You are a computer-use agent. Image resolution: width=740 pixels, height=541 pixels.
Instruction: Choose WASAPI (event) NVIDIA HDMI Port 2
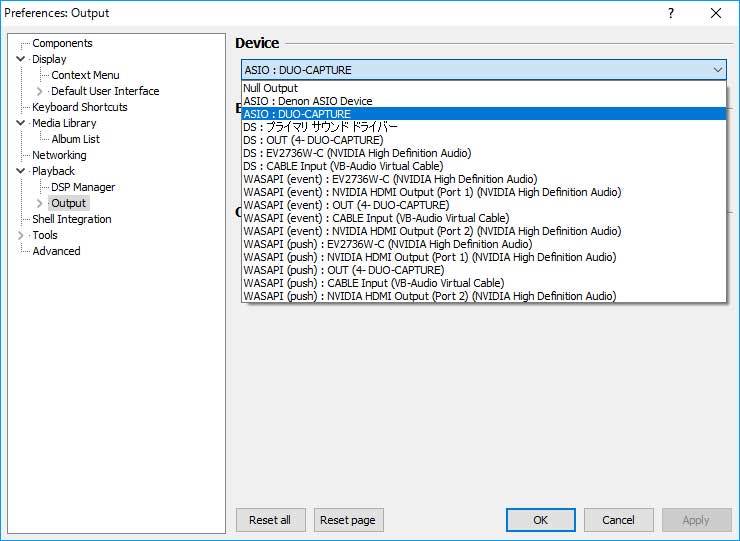pyautogui.click(x=484, y=231)
